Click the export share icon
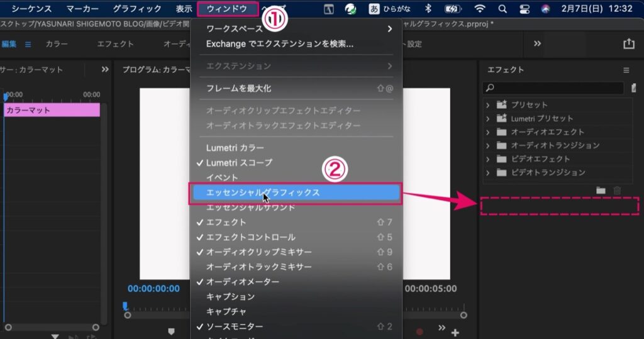The image size is (644, 339). click(629, 43)
